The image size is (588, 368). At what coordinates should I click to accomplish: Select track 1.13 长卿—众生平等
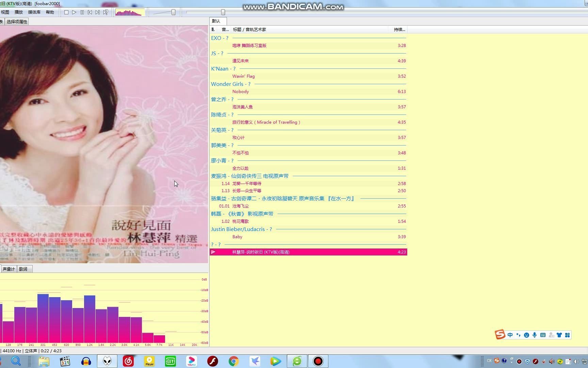tap(308, 191)
